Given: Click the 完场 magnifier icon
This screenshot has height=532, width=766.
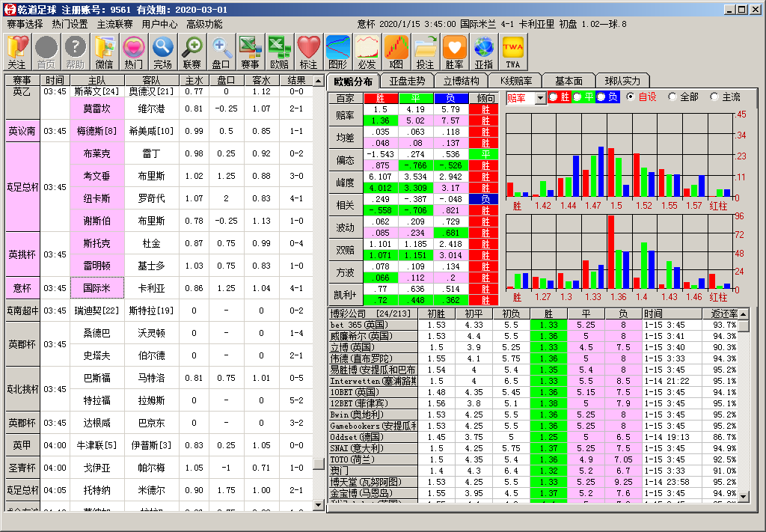Looking at the screenshot, I should (162, 52).
